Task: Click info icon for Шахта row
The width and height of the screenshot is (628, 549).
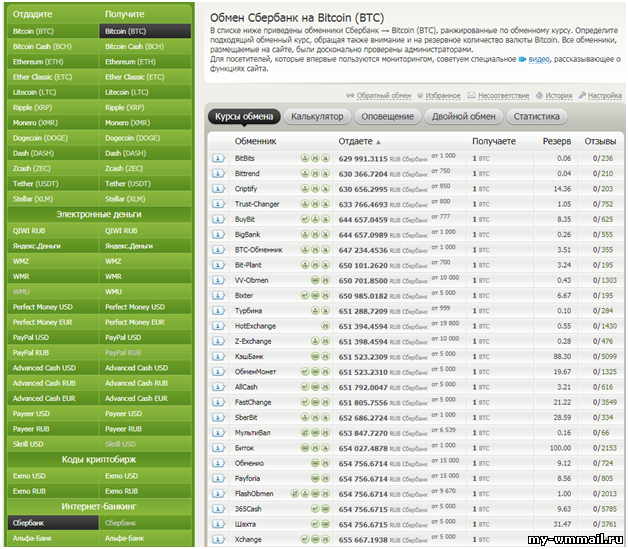Action: click(218, 524)
